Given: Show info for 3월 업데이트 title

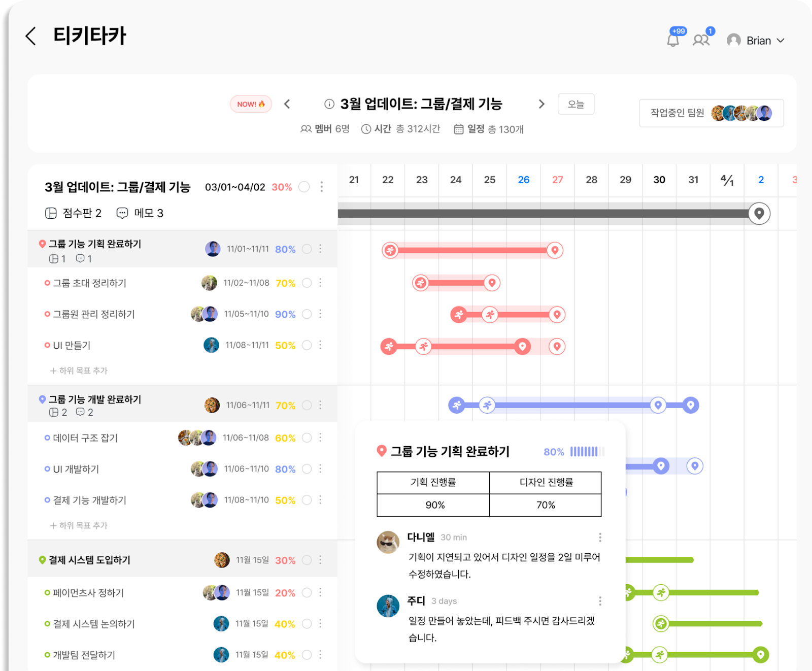Looking at the screenshot, I should pyautogui.click(x=329, y=104).
